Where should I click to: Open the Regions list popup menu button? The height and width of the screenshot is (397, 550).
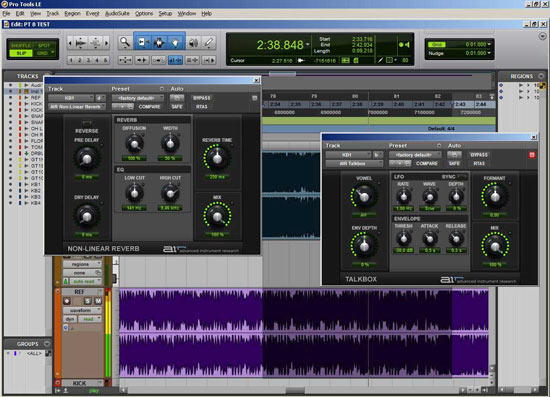point(542,76)
